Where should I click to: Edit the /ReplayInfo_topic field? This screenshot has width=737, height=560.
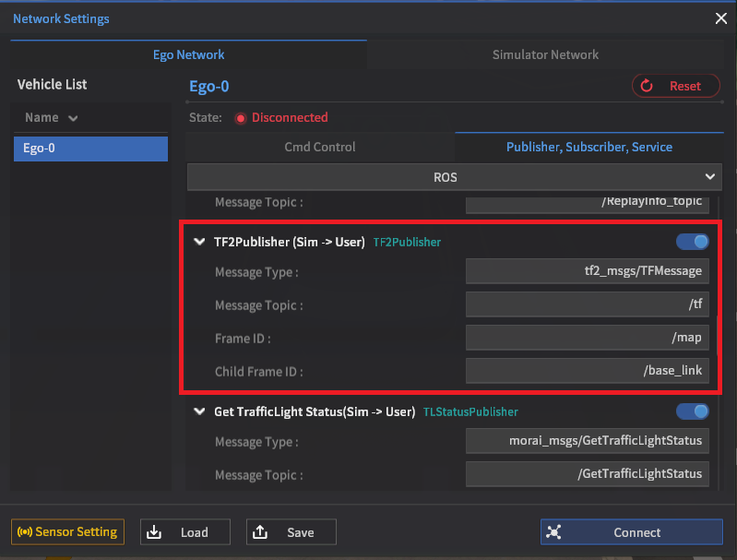[x=587, y=205]
